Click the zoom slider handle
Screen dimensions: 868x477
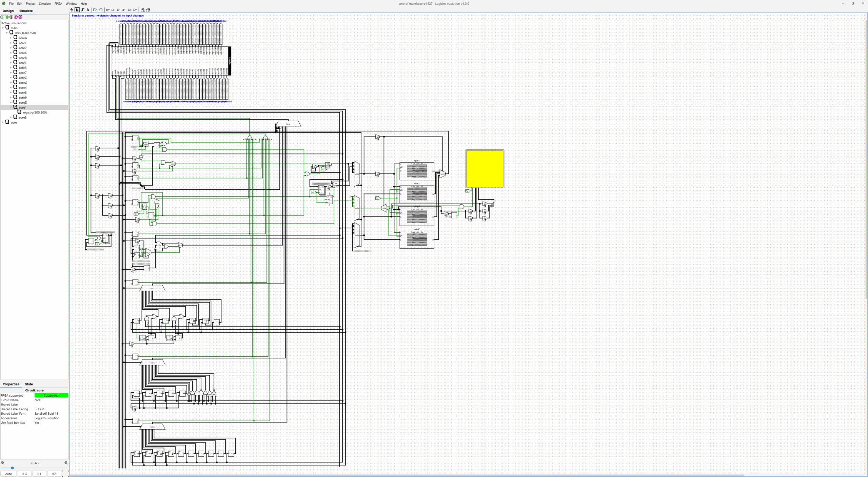13,468
